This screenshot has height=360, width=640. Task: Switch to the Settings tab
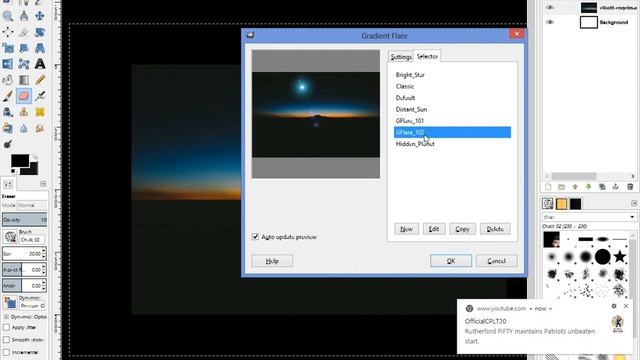400,57
